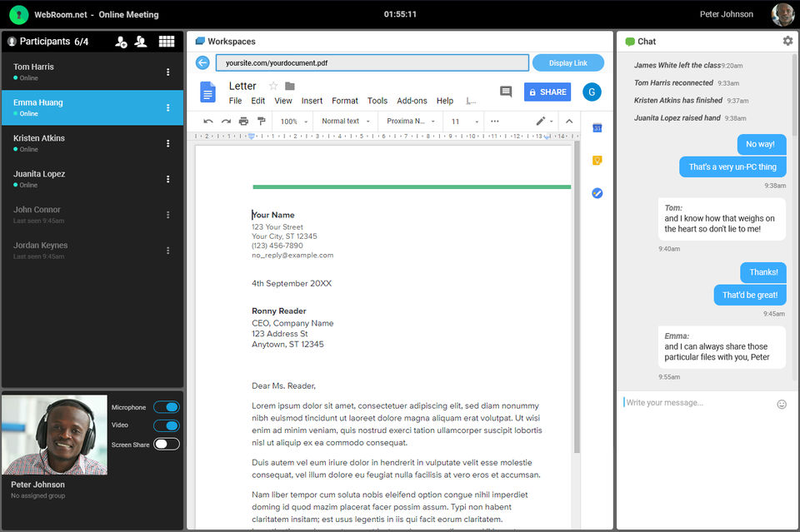
Task: Open options menu for Kristen Atkins
Action: 167,144
